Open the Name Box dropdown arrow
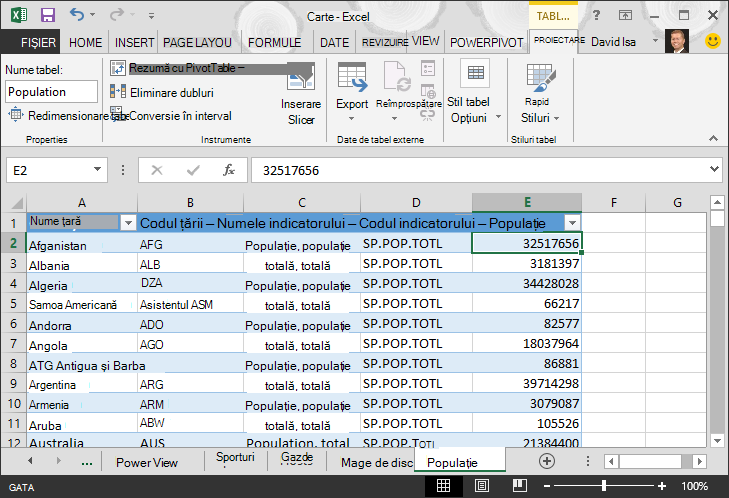The height and width of the screenshot is (498, 729). 97,170
